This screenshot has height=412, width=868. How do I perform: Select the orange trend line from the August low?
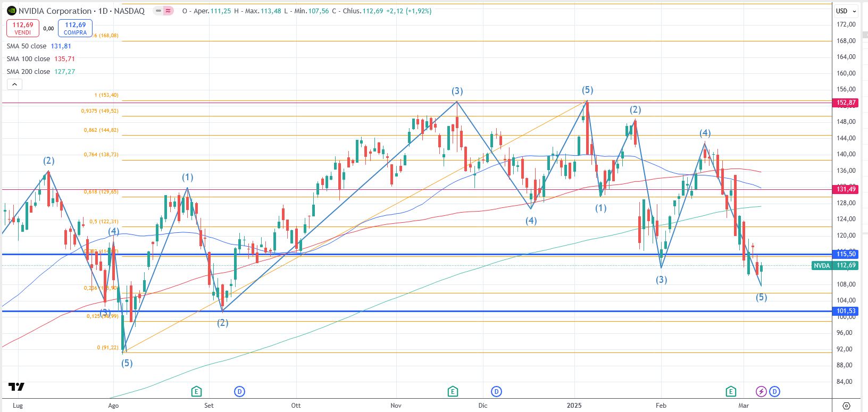[x=355, y=226]
